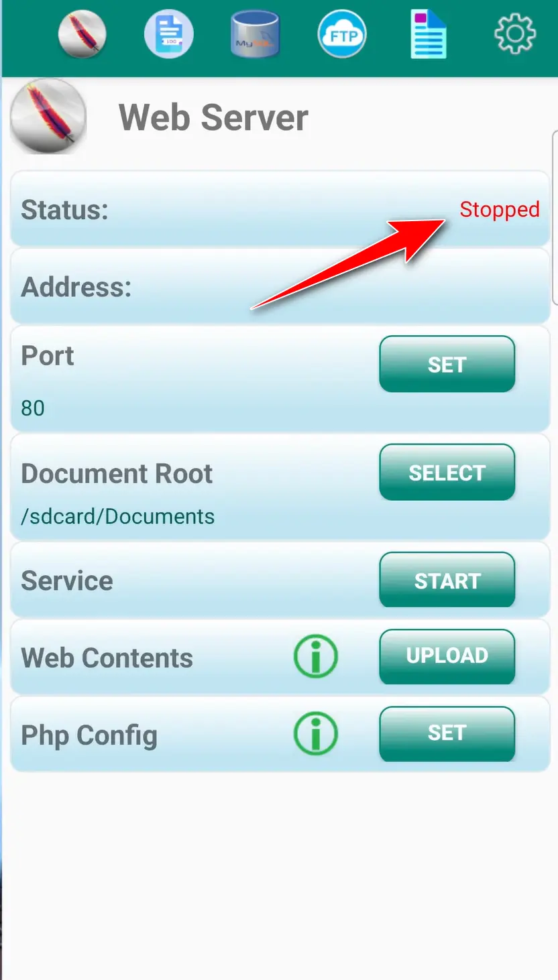Open the FTP cloud icon
The height and width of the screenshot is (980, 558).
coord(342,34)
